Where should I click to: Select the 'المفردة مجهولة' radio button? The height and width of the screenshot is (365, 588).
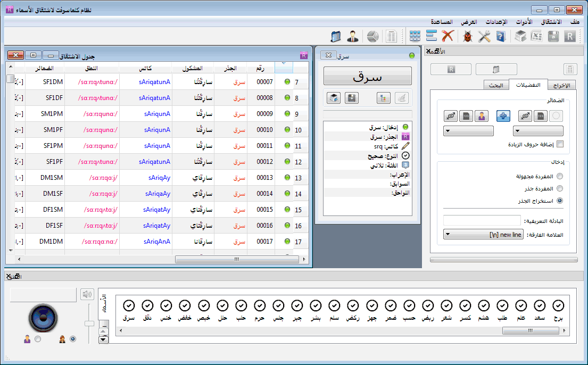click(559, 176)
